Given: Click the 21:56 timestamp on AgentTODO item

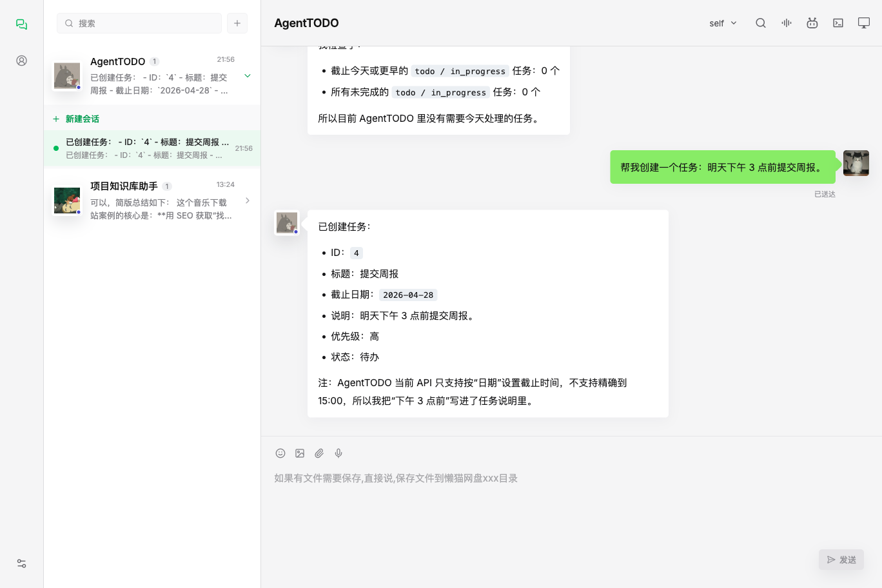Looking at the screenshot, I should click(x=226, y=59).
